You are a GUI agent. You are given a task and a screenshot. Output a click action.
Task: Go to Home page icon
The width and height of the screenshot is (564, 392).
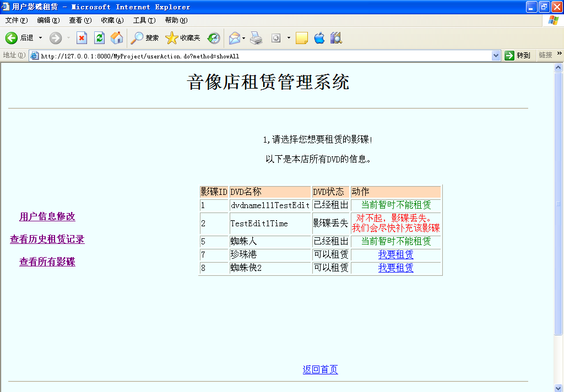point(117,38)
